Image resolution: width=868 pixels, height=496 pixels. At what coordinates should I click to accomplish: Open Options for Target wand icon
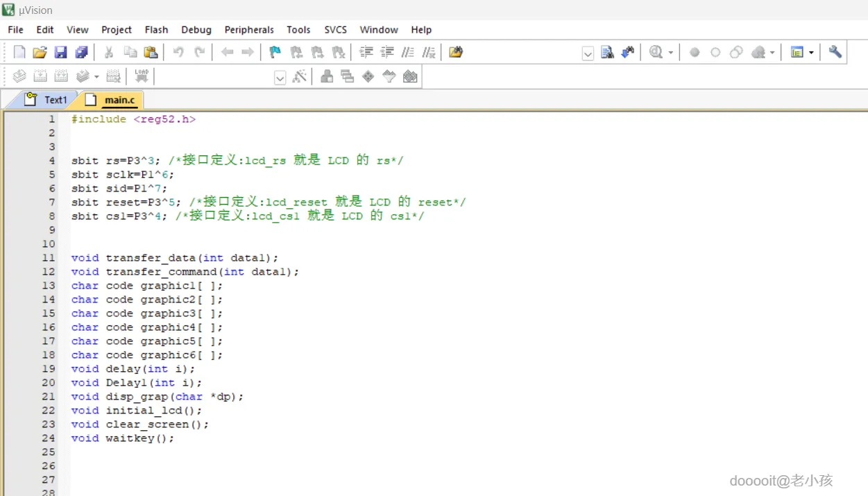[x=299, y=76]
